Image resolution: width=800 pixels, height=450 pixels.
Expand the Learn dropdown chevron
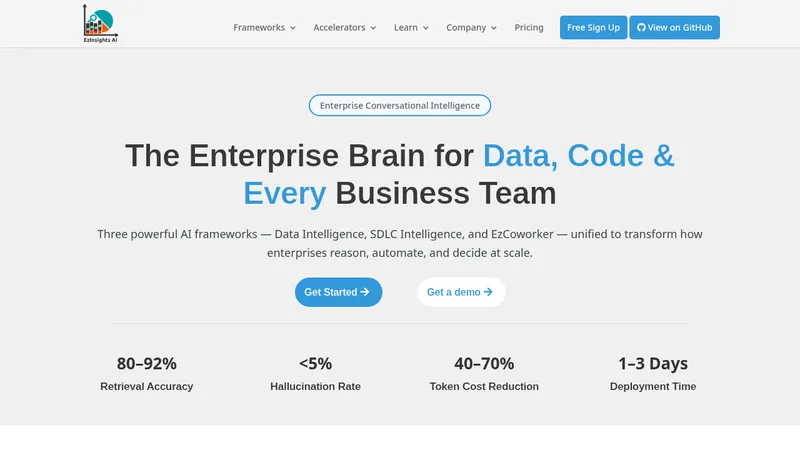coord(426,28)
